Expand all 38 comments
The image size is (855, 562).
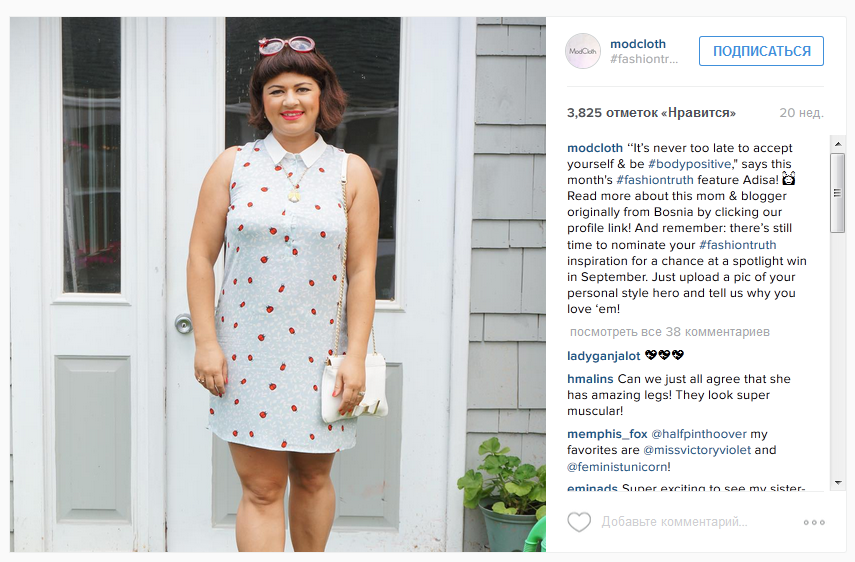pyautogui.click(x=670, y=332)
